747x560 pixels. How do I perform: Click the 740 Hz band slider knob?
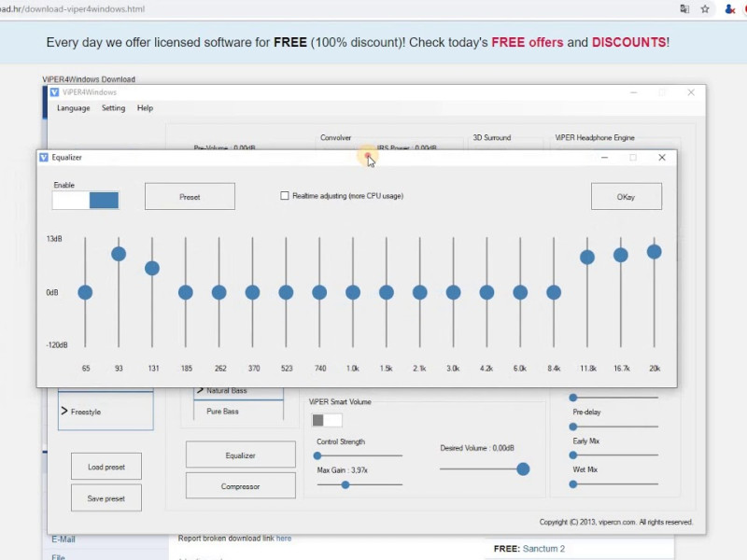tap(319, 292)
